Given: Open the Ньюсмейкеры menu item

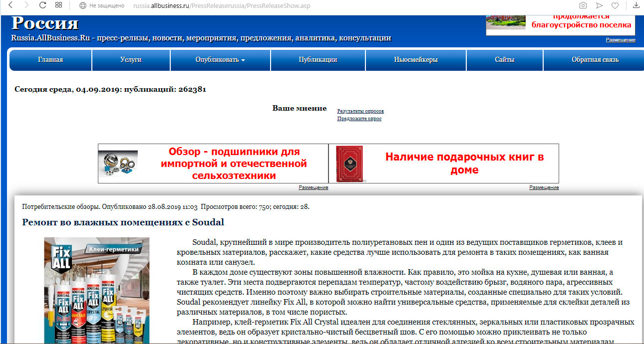Looking at the screenshot, I should tap(416, 60).
